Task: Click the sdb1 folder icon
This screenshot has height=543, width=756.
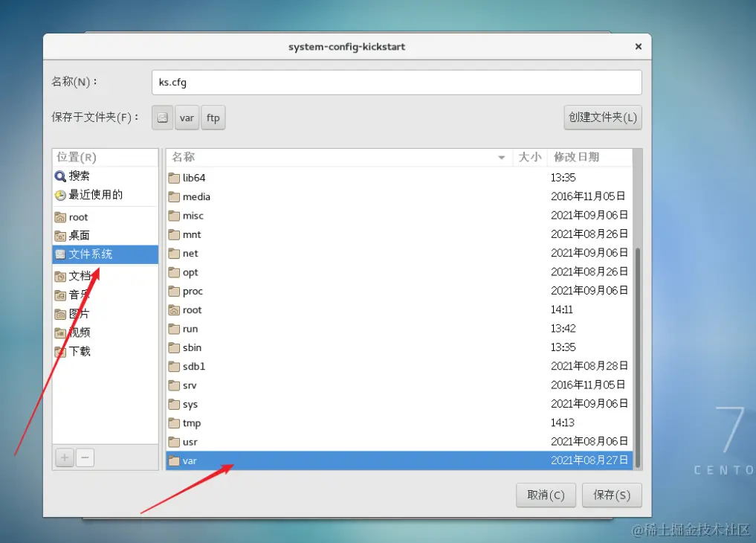Action: tap(174, 367)
